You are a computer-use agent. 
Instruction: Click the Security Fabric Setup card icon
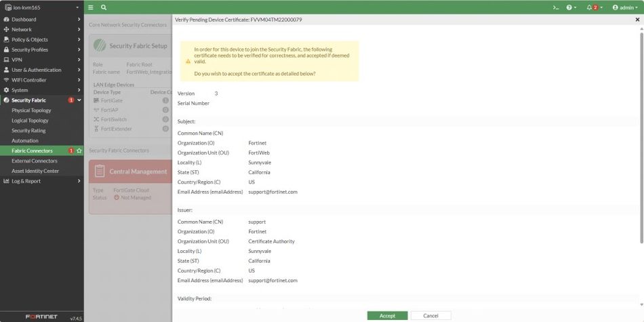[x=100, y=45]
